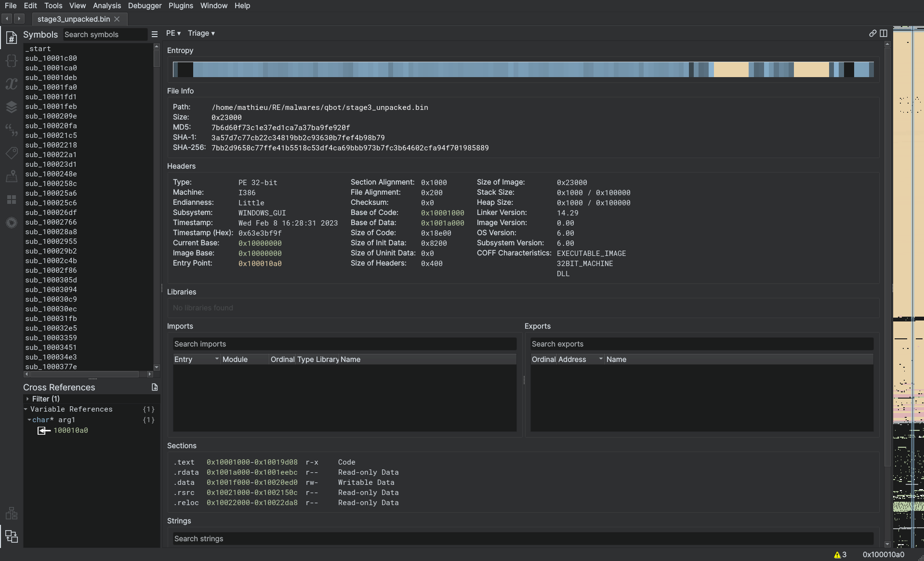Open the Tags sidebar icon
This screenshot has height=561, width=924.
(x=12, y=153)
